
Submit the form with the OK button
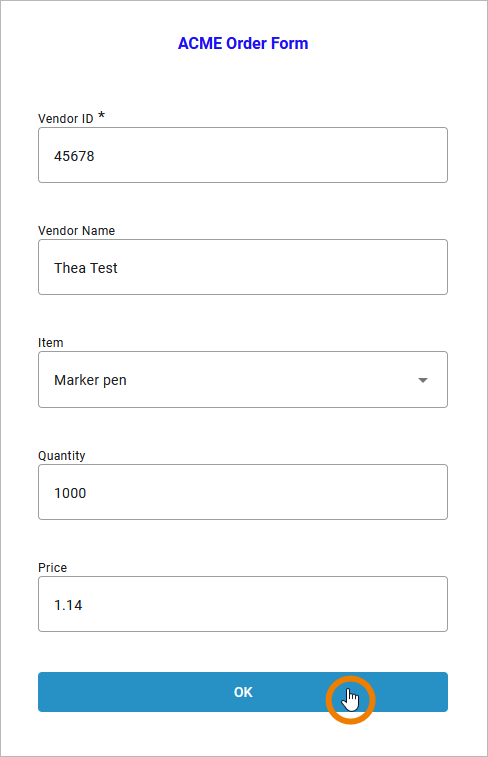(x=243, y=692)
